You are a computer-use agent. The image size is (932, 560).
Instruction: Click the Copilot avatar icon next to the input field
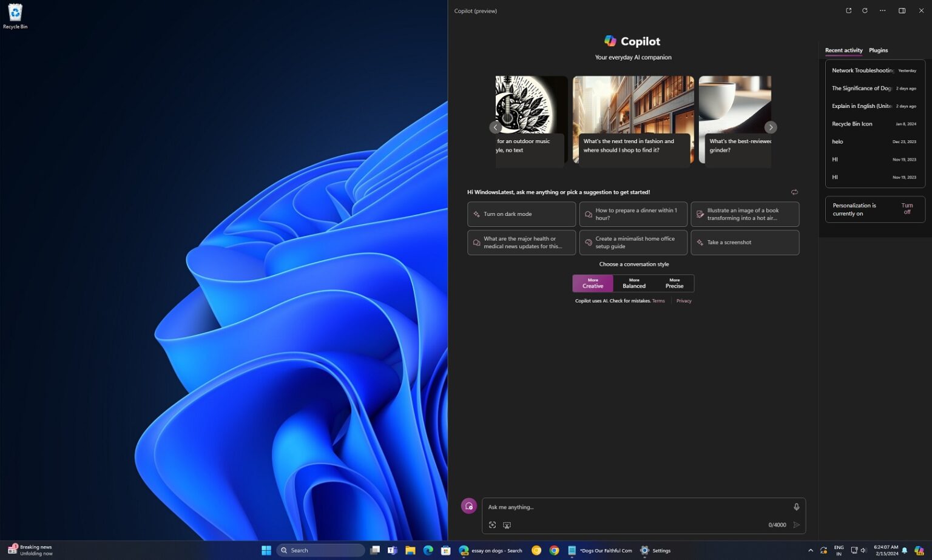469,505
